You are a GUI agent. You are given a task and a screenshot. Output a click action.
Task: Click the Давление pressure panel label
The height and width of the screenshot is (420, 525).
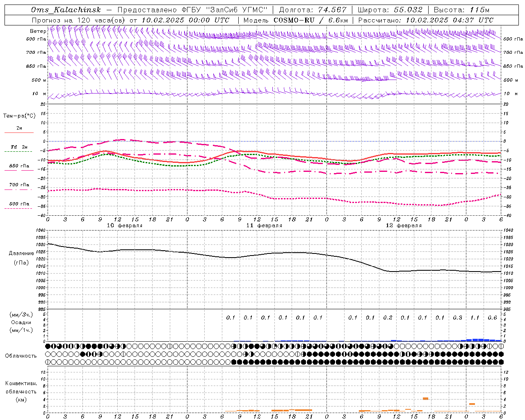[21, 253]
